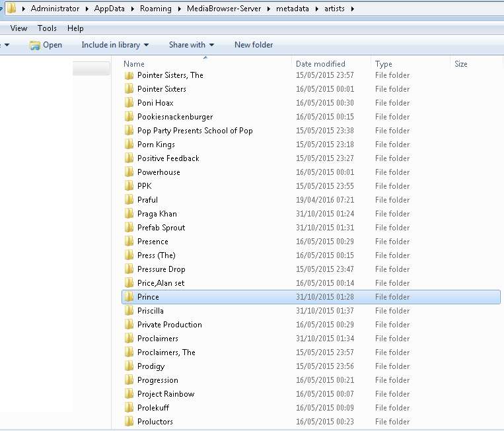Image resolution: width=504 pixels, height=431 pixels.
Task: Click the Prince folder icon
Action: click(129, 297)
